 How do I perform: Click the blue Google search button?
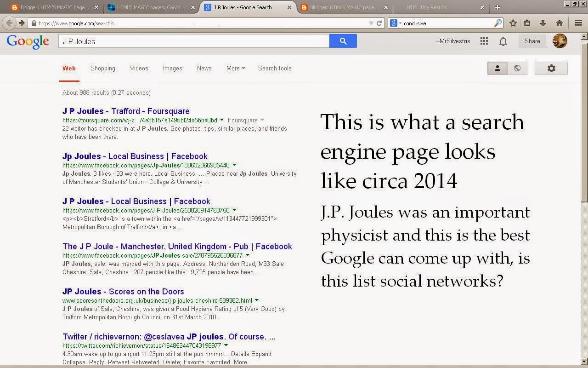point(343,41)
